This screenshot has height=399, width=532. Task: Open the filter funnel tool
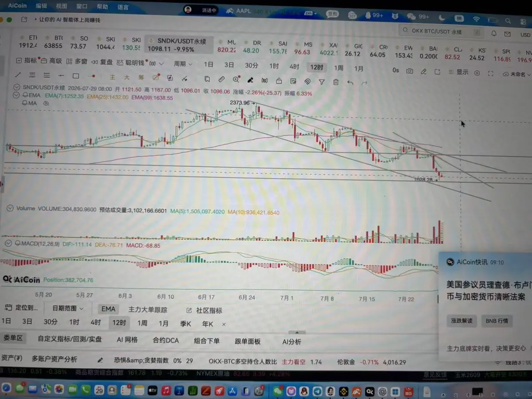322,82
